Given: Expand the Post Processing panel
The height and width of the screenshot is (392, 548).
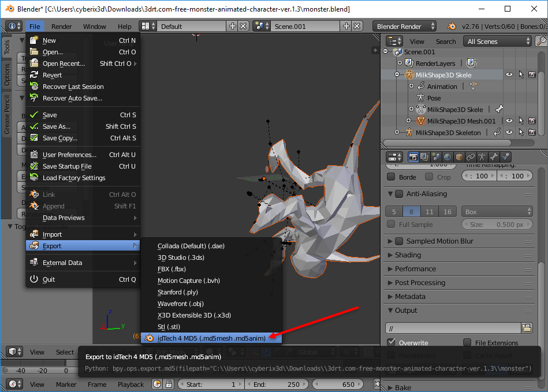Looking at the screenshot, I should point(390,283).
